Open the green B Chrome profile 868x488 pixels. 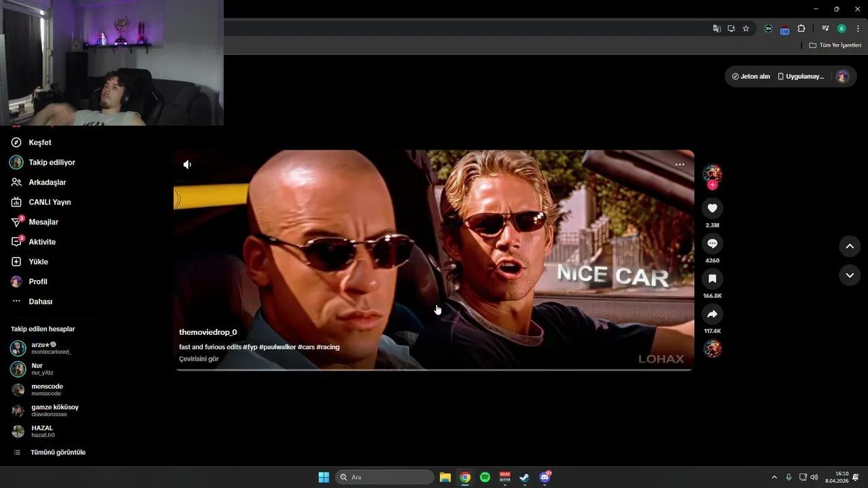coord(842,28)
